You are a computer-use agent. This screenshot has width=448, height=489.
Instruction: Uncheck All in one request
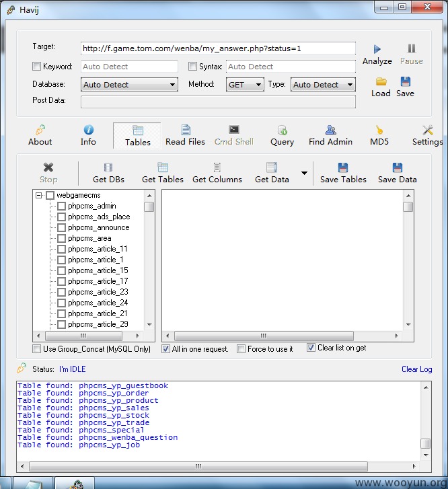click(165, 348)
